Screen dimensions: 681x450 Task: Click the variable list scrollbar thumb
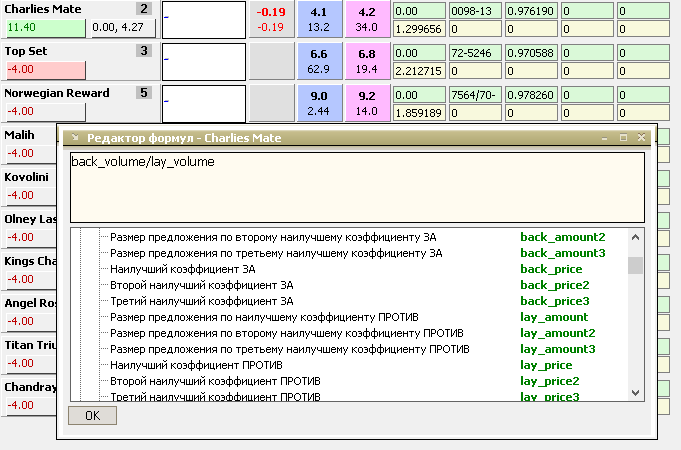[x=635, y=265]
